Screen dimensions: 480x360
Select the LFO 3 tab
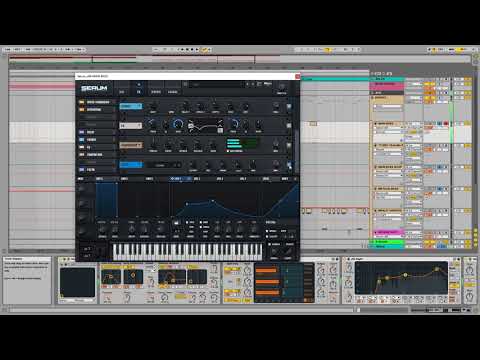220,179
